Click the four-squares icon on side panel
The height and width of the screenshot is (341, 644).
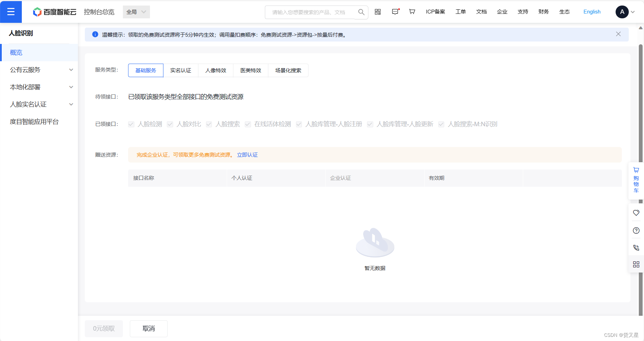point(636,264)
